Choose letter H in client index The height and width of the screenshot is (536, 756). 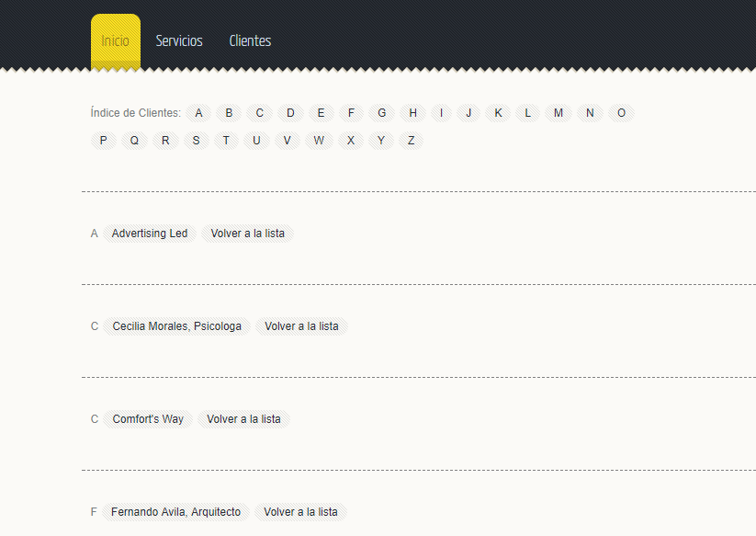click(x=412, y=113)
